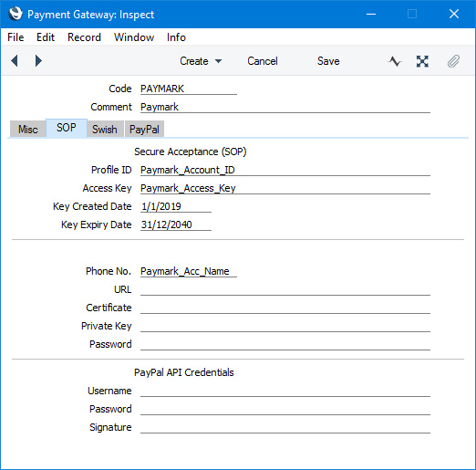Open the File menu
Viewport: 476px width, 470px height.
pos(16,37)
